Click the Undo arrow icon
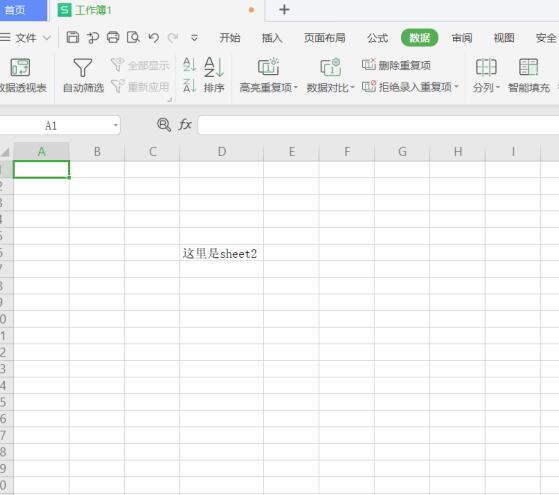 (x=154, y=37)
